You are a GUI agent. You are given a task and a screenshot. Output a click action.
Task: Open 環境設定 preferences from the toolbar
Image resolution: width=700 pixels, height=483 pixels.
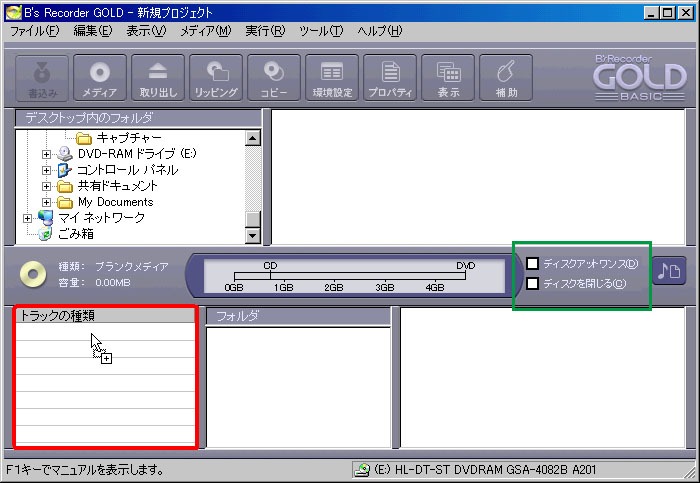point(332,78)
